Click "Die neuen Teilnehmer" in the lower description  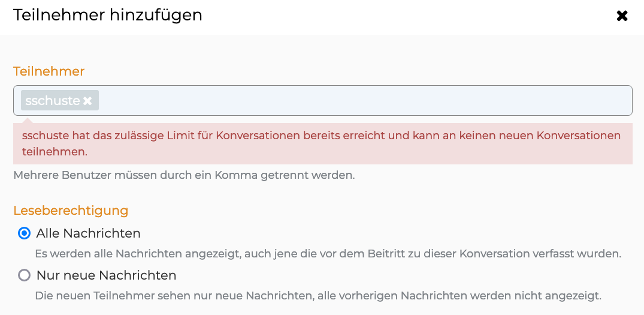click(83, 296)
